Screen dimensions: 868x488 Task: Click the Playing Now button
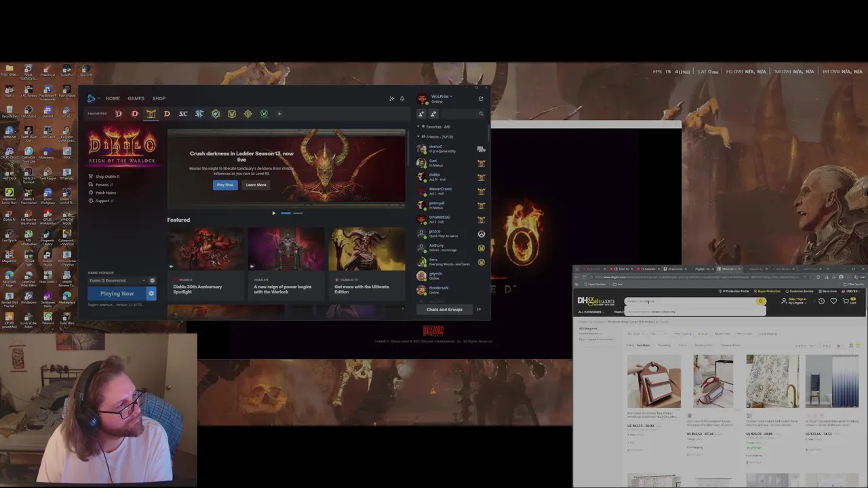tap(117, 294)
